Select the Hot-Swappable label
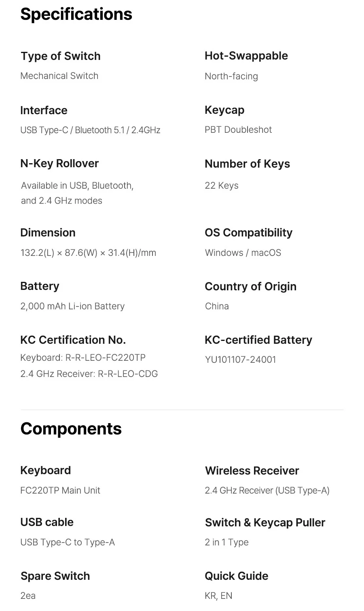This screenshot has height=611, width=364. click(246, 56)
